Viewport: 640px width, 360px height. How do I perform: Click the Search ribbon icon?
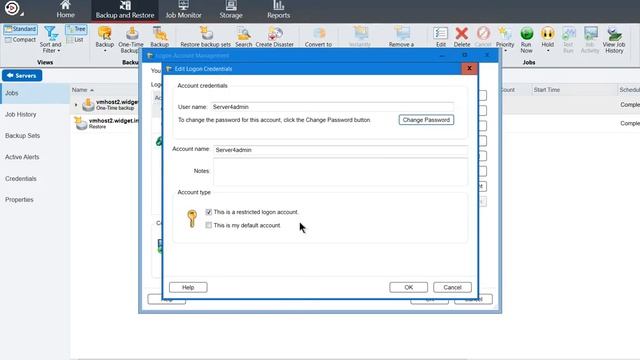pyautogui.click(x=244, y=37)
